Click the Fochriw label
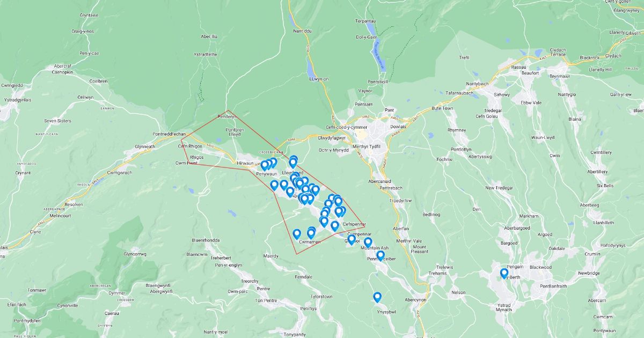Image resolution: width=644 pixels, height=338 pixels. click(444, 159)
